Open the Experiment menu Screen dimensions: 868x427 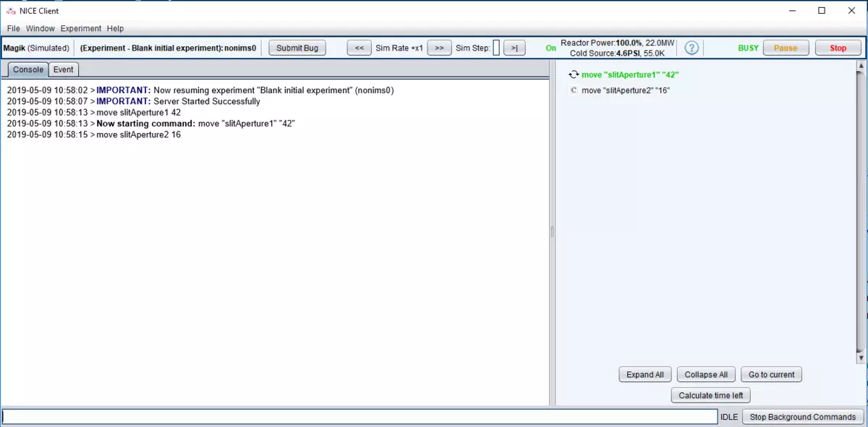[81, 29]
